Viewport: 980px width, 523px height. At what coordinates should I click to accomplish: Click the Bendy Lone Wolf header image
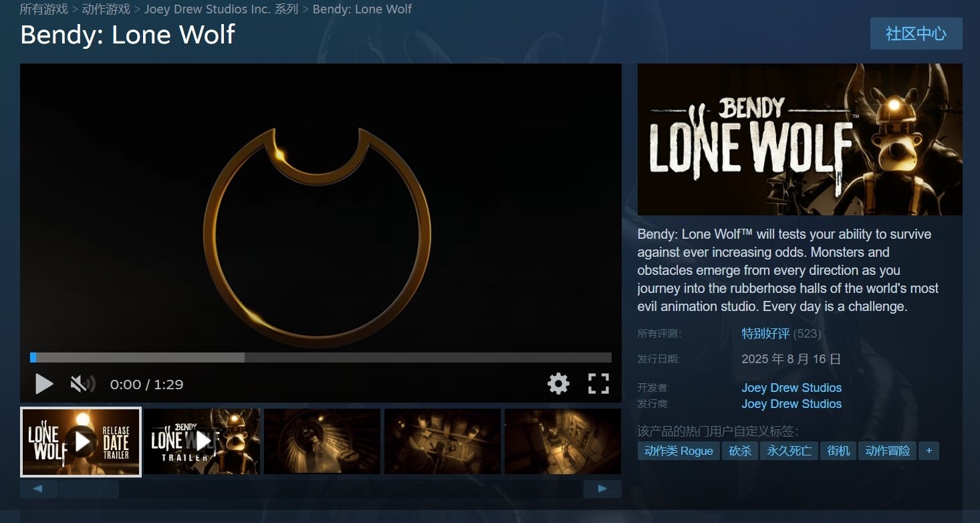(x=800, y=139)
